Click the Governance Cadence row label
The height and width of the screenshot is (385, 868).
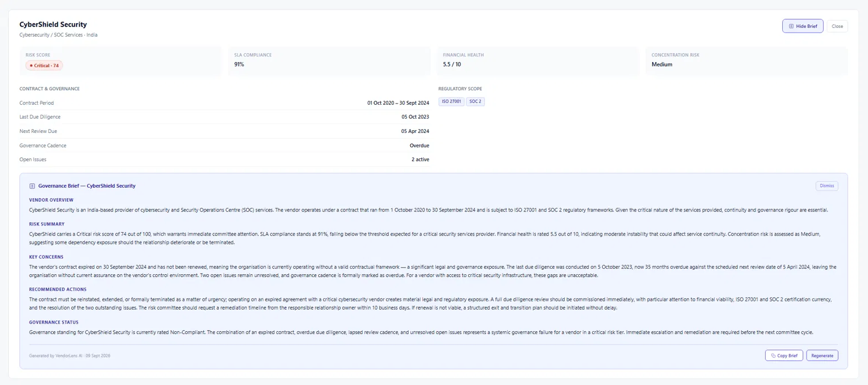click(x=42, y=146)
